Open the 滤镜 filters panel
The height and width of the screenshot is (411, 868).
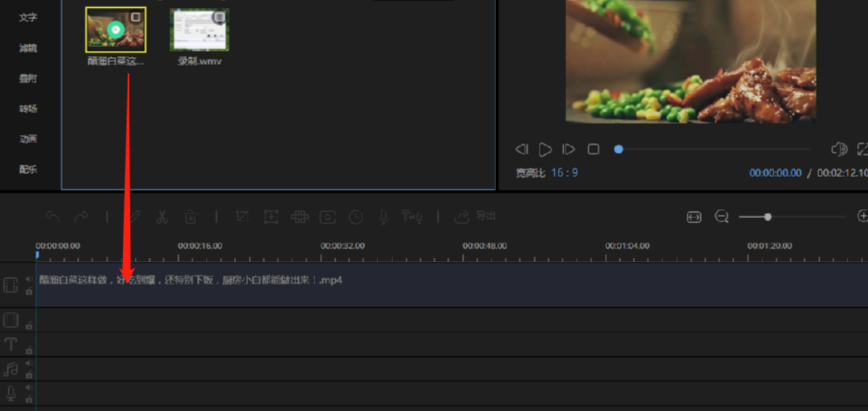point(28,48)
